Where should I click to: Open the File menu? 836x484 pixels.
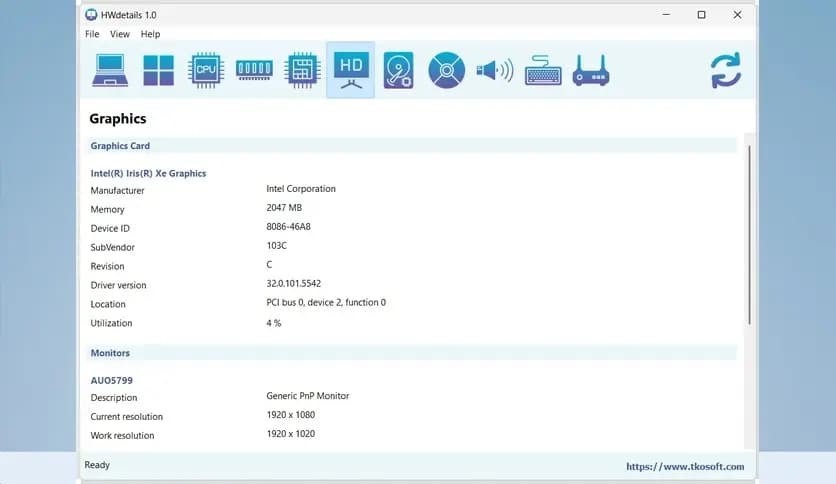(x=92, y=34)
